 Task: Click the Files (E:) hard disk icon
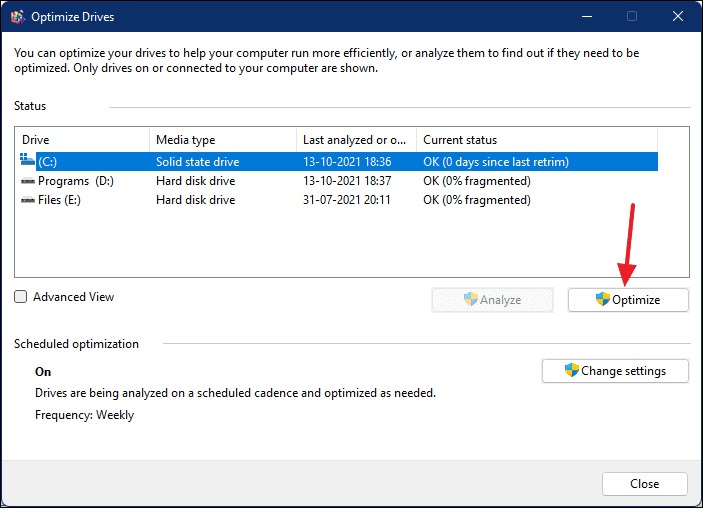tap(28, 200)
